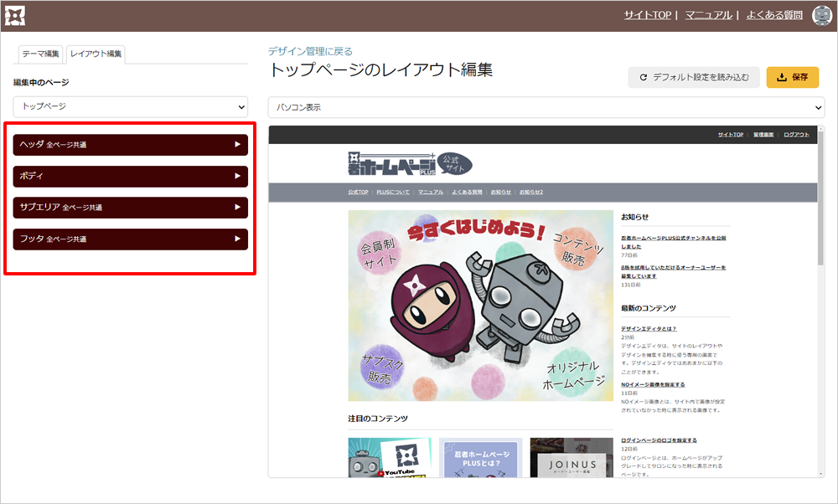The height and width of the screenshot is (504, 838).
Task: Open よくある質問 link in top bar
Action: click(x=773, y=15)
